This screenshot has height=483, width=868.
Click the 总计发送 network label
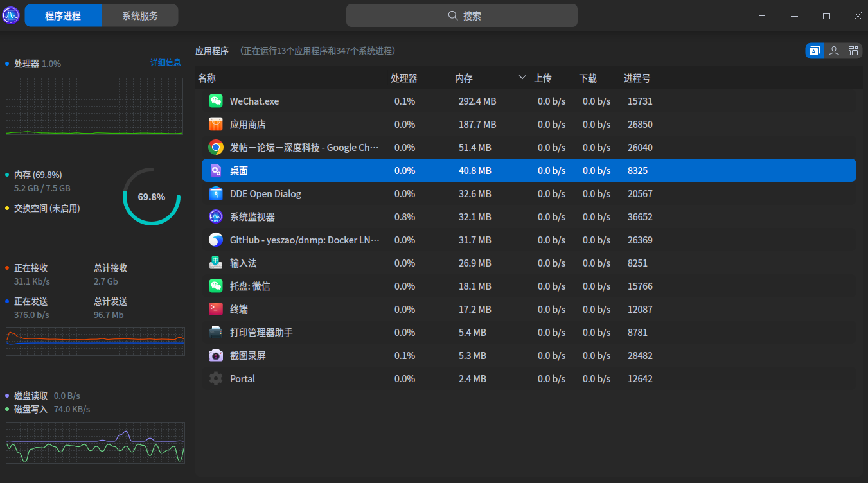[111, 301]
